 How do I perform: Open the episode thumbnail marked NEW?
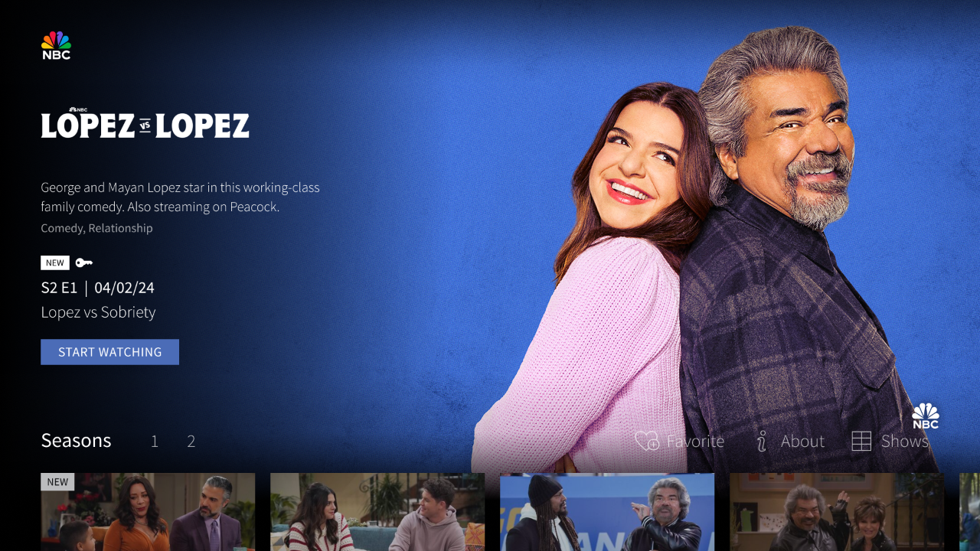pos(148,511)
